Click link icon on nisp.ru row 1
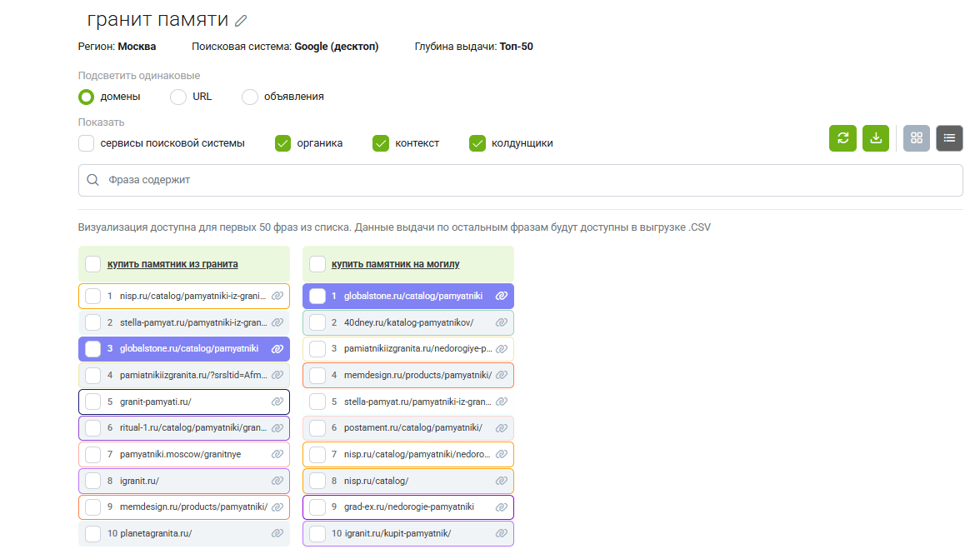The height and width of the screenshot is (549, 980). 277,296
